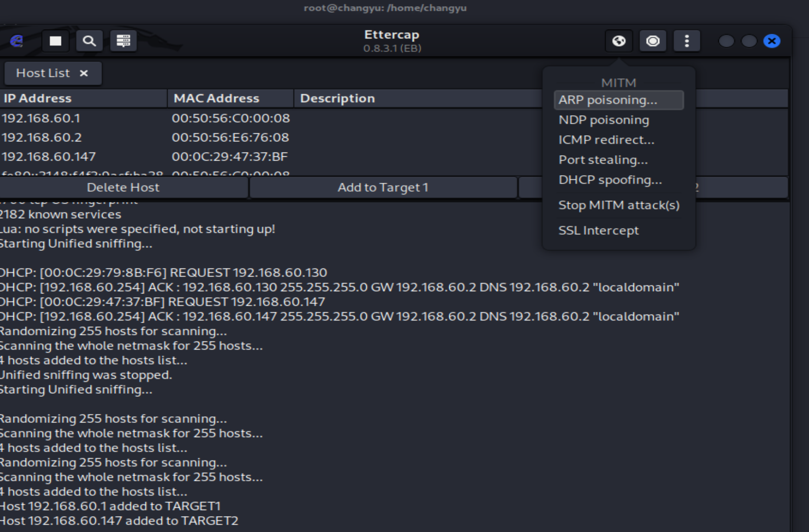Viewport: 809px width, 532px height.
Task: Click the 'Unified sniffing was stopped.' log line
Action: (86, 375)
